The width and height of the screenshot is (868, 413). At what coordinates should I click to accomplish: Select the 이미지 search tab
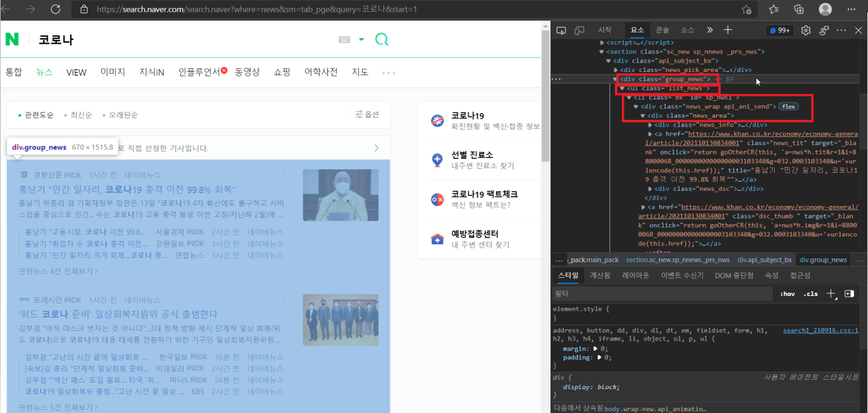(113, 72)
